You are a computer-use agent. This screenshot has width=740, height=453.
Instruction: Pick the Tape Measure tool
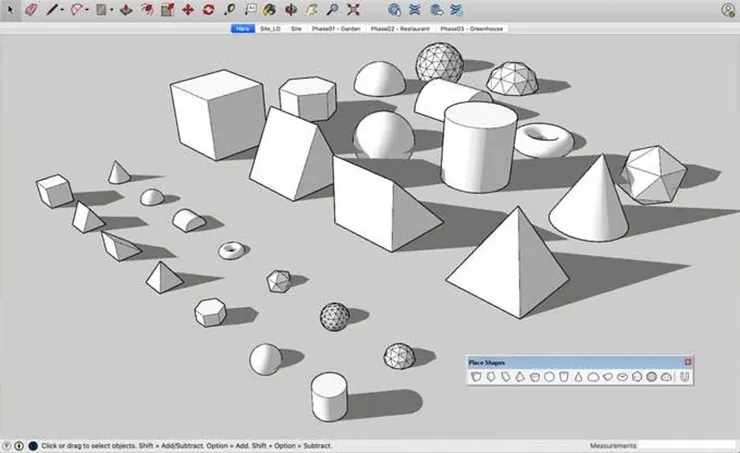pos(230,9)
